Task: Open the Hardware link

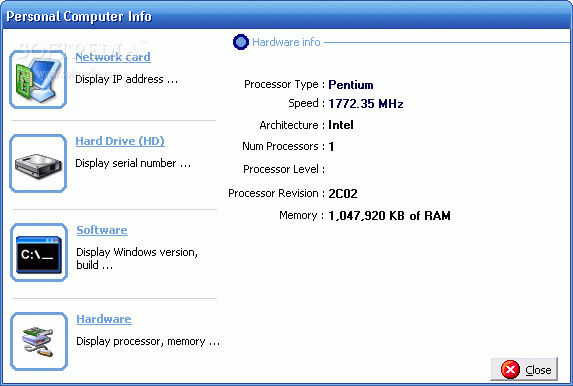Action: [104, 319]
